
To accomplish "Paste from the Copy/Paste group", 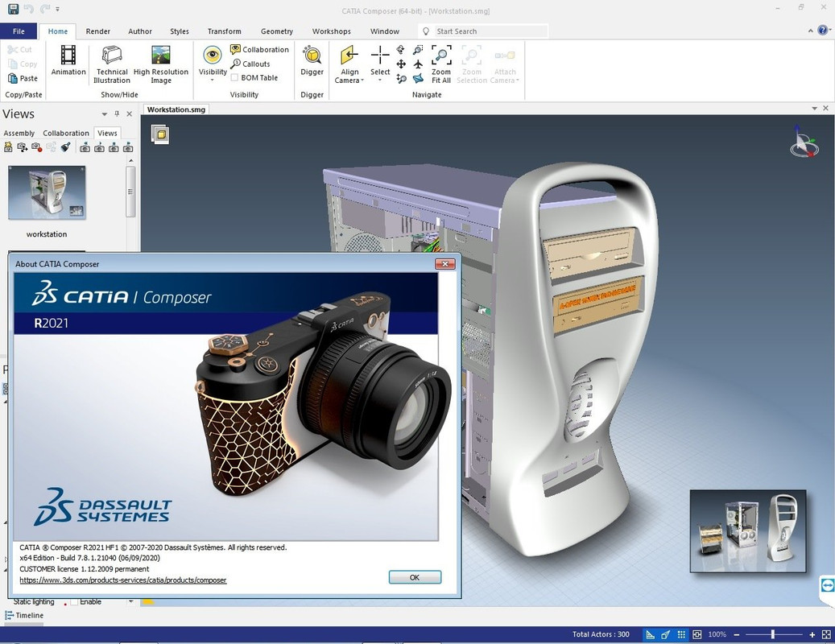I will pyautogui.click(x=23, y=78).
